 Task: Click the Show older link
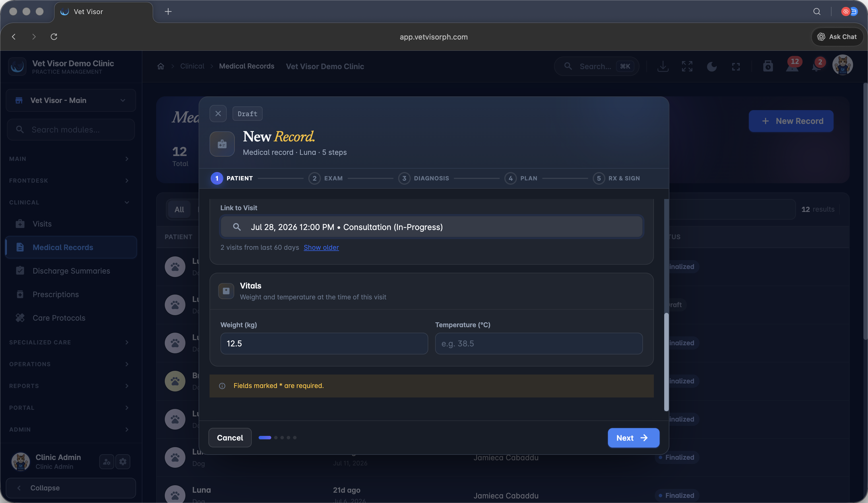point(321,247)
